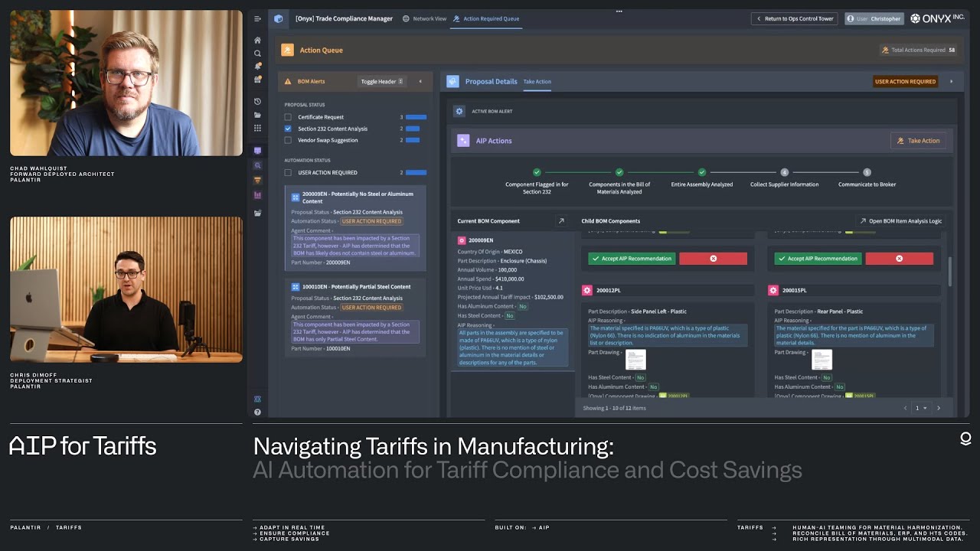980x551 pixels.
Task: Check the USER ACTION REQUIRED filter
Action: [x=288, y=172]
